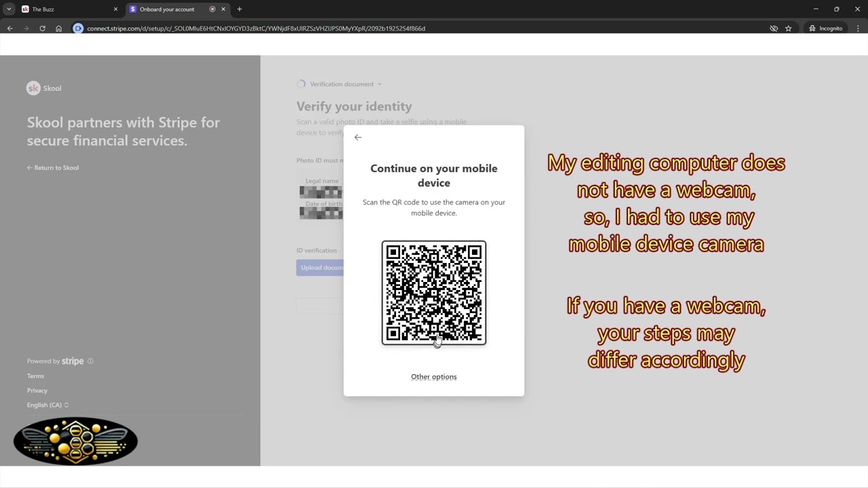868x488 pixels.
Task: Click the tracking protection eye icon
Action: pyautogui.click(x=774, y=28)
